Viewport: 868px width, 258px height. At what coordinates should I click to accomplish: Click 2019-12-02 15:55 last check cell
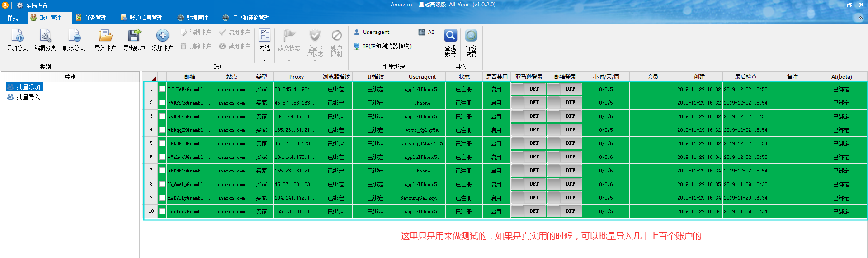(x=746, y=157)
